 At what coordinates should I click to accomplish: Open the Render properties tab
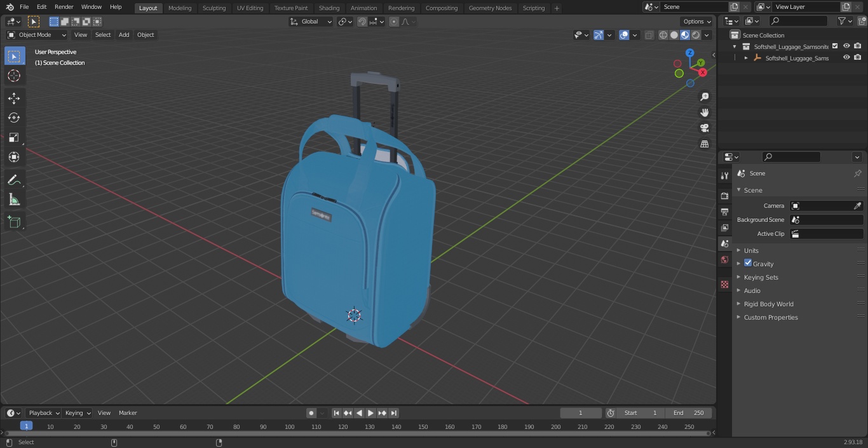click(724, 196)
